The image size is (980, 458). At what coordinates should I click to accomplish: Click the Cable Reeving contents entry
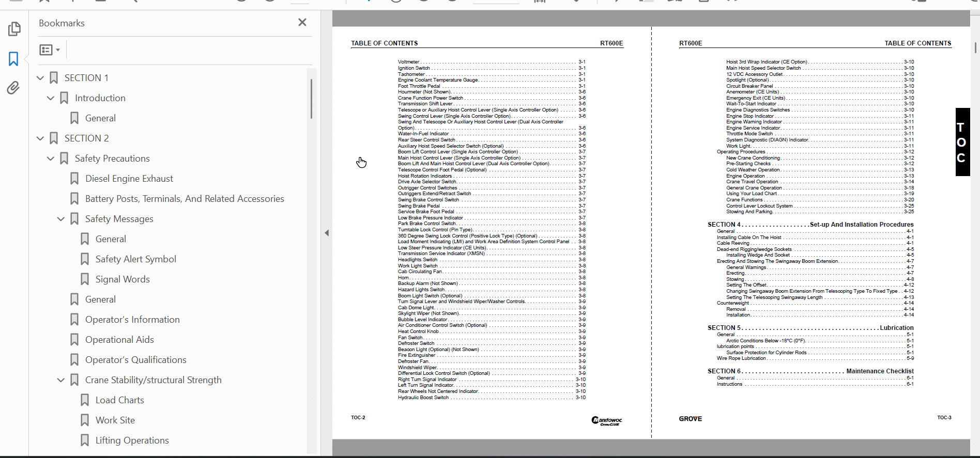coord(815,243)
